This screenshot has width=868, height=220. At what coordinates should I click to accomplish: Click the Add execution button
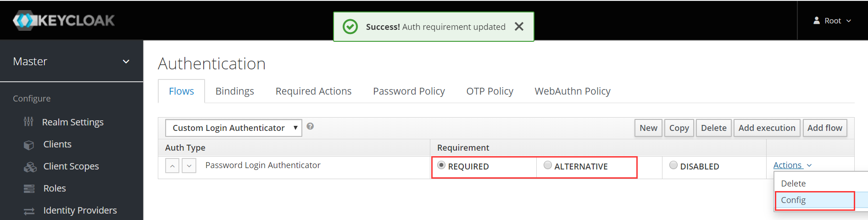point(767,128)
